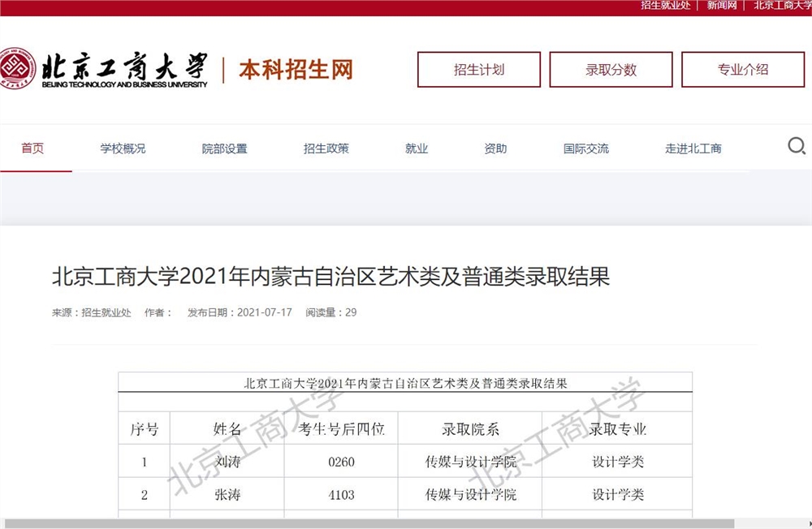Open 资助 menu item

coord(495,148)
